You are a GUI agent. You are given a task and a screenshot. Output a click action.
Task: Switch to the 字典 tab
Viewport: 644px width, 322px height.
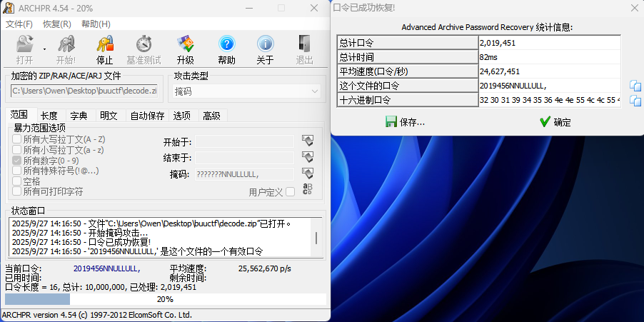79,116
